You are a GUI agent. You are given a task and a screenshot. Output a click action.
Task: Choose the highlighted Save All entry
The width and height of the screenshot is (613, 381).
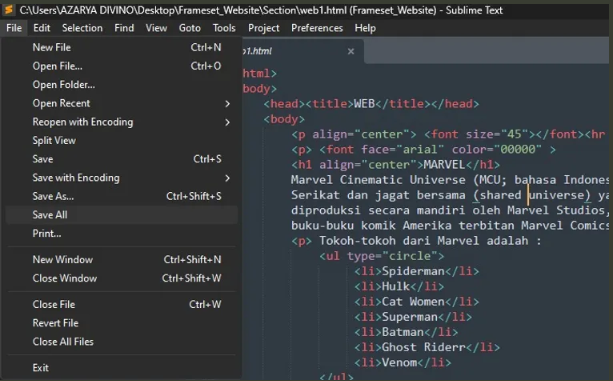122,215
